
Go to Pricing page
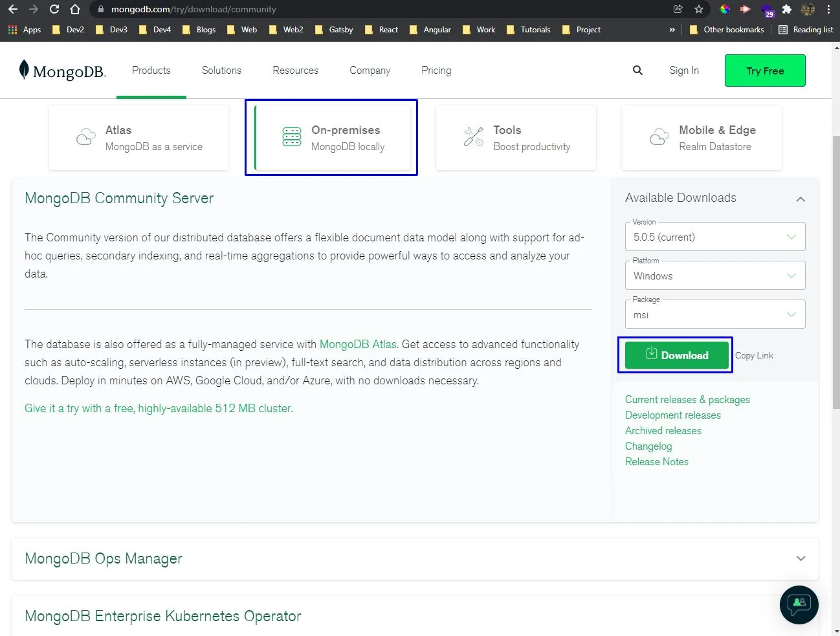436,71
